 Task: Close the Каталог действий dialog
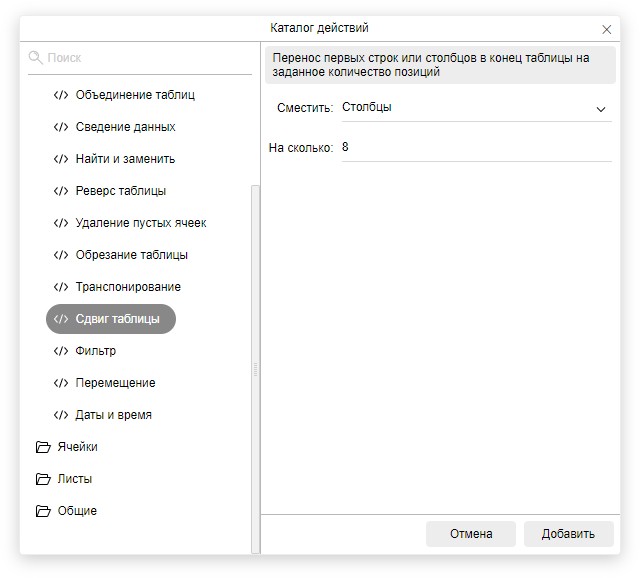(x=607, y=29)
